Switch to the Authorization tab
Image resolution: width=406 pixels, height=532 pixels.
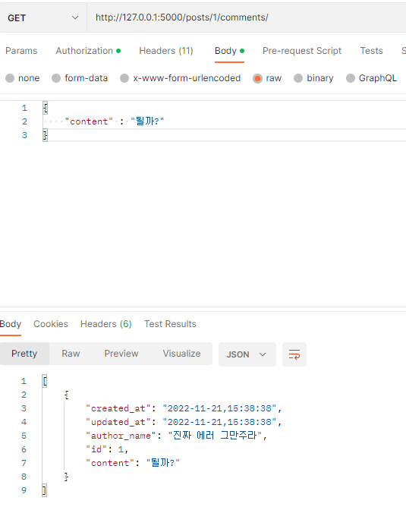click(x=88, y=51)
